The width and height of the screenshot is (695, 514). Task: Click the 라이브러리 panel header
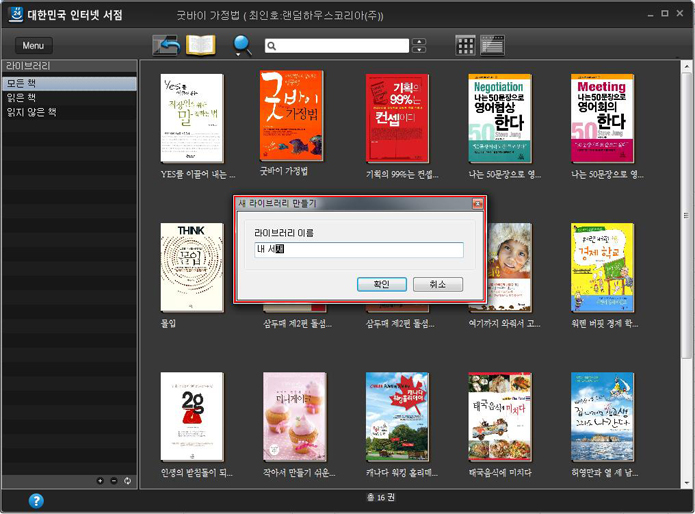69,66
